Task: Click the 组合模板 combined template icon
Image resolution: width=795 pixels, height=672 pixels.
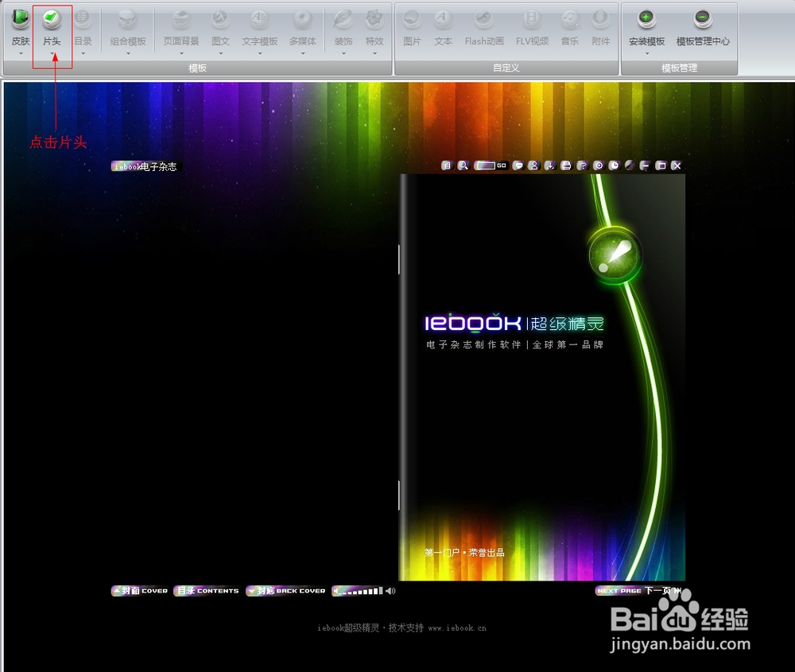Action: pyautogui.click(x=128, y=19)
